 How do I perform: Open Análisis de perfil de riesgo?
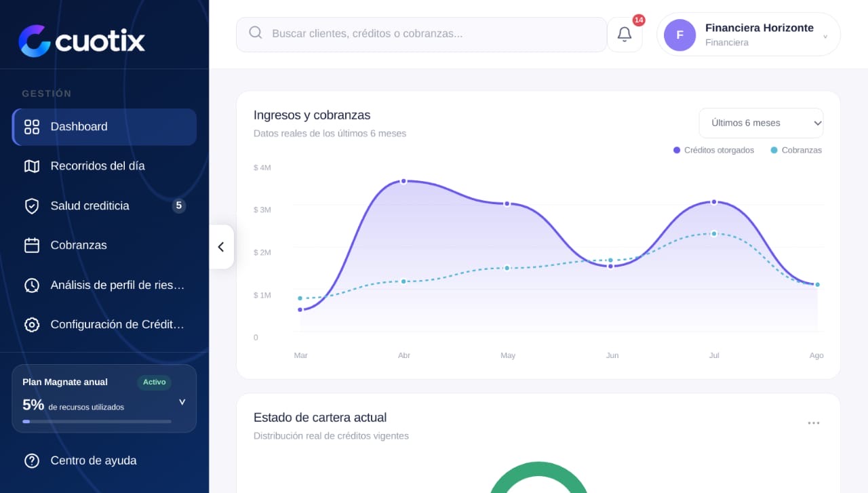click(104, 285)
